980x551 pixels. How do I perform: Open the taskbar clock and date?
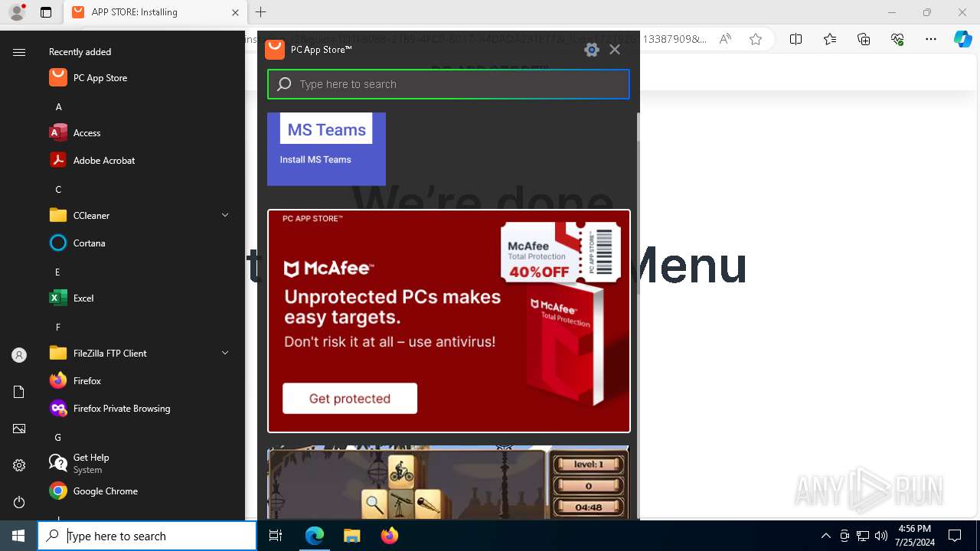pyautogui.click(x=914, y=536)
